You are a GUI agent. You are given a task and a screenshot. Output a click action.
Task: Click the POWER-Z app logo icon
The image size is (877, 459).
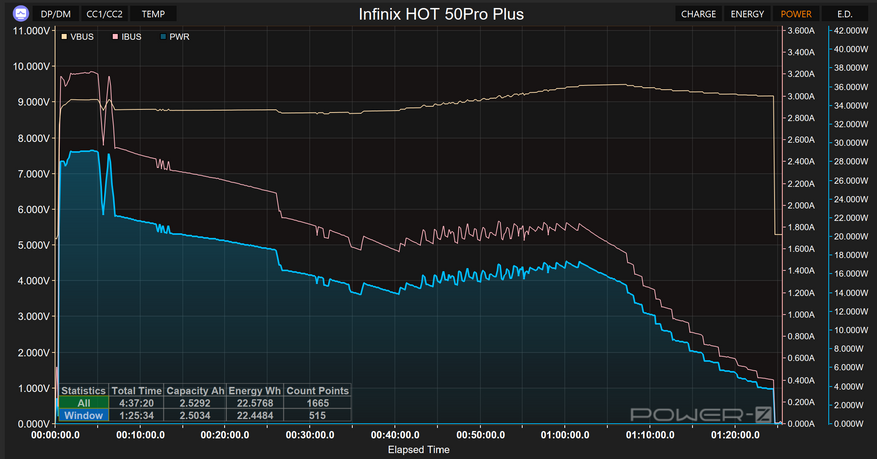click(21, 13)
